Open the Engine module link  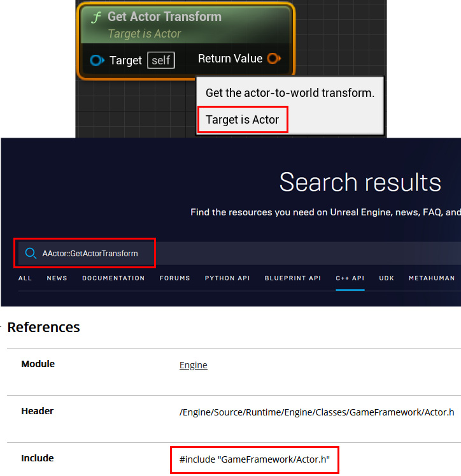193,365
